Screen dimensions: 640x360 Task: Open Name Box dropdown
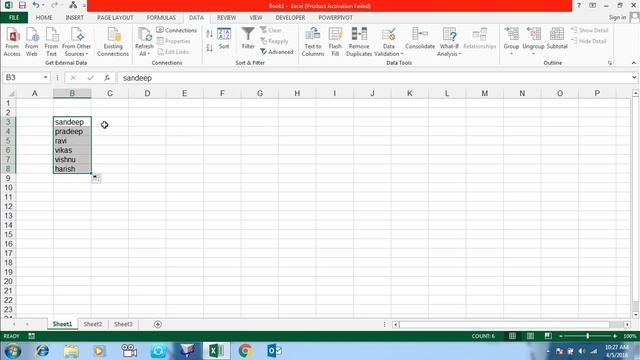[45, 78]
